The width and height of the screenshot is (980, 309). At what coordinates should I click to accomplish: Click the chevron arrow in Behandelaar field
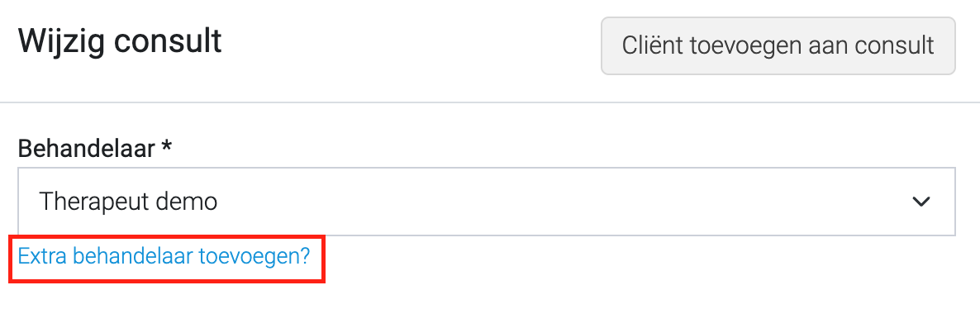click(x=921, y=202)
